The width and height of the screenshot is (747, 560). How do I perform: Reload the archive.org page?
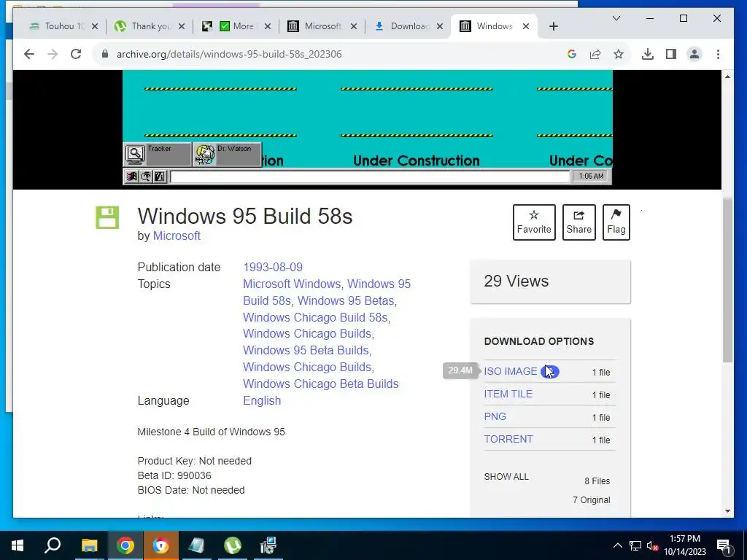(76, 54)
